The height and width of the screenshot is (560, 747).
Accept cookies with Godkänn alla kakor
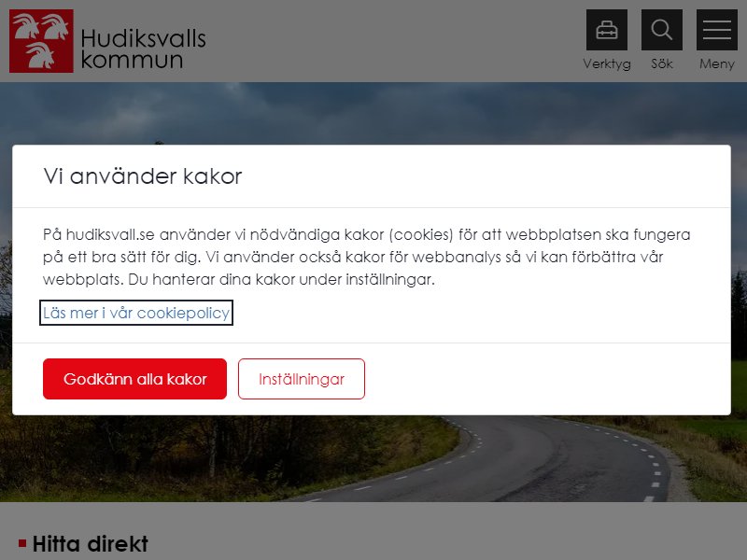click(x=134, y=379)
